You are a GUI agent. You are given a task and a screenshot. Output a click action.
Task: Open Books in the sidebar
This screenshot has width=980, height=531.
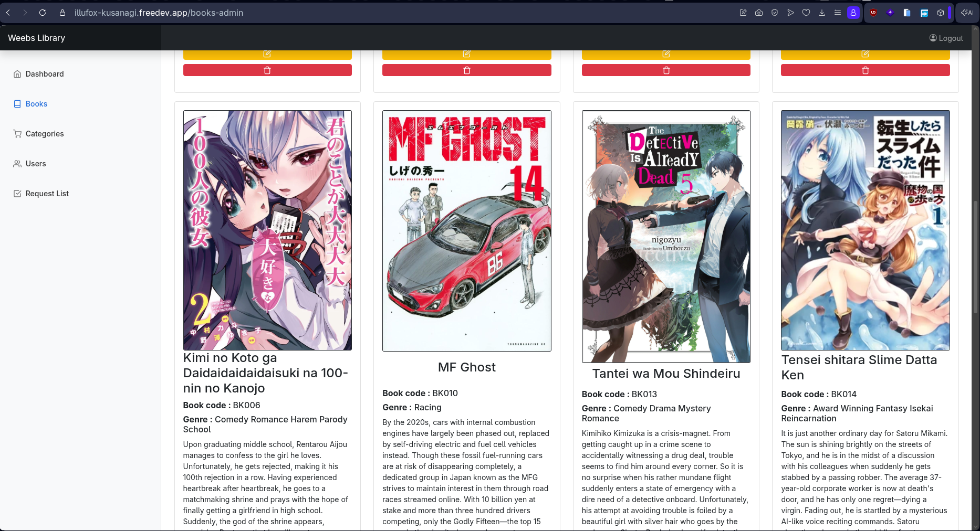tap(30, 104)
